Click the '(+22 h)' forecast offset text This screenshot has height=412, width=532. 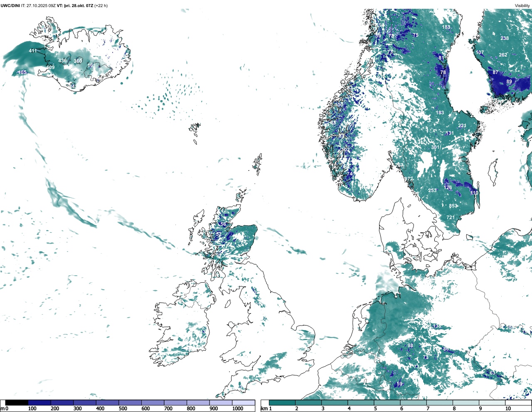[x=101, y=6]
